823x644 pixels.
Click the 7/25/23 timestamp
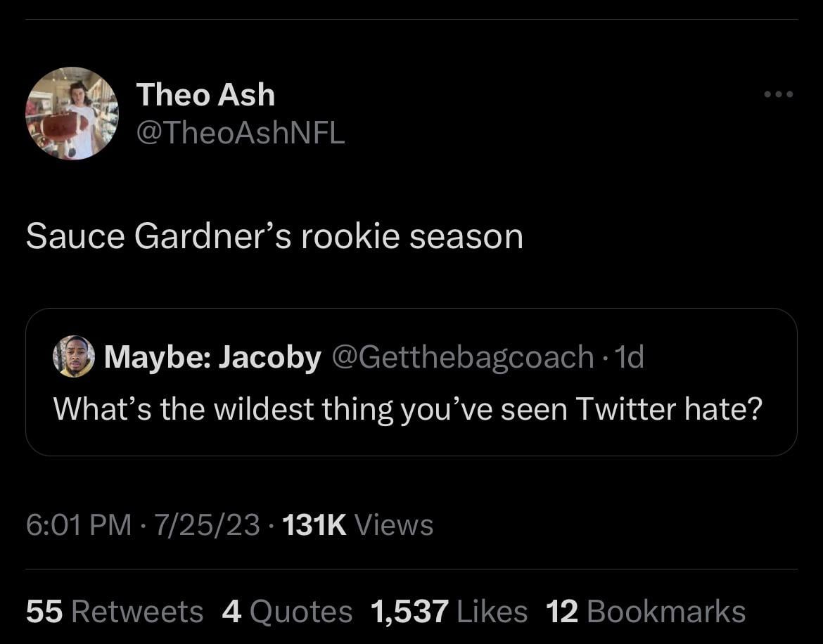(201, 523)
